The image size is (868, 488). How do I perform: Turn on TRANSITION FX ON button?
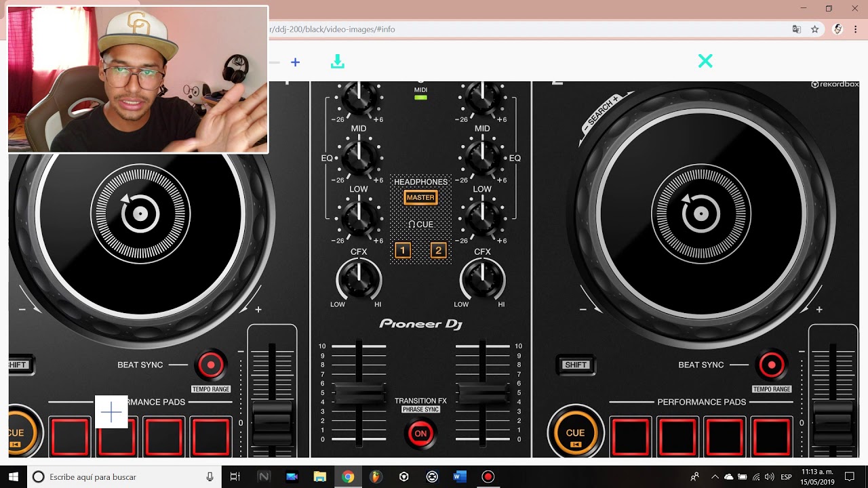(x=420, y=434)
